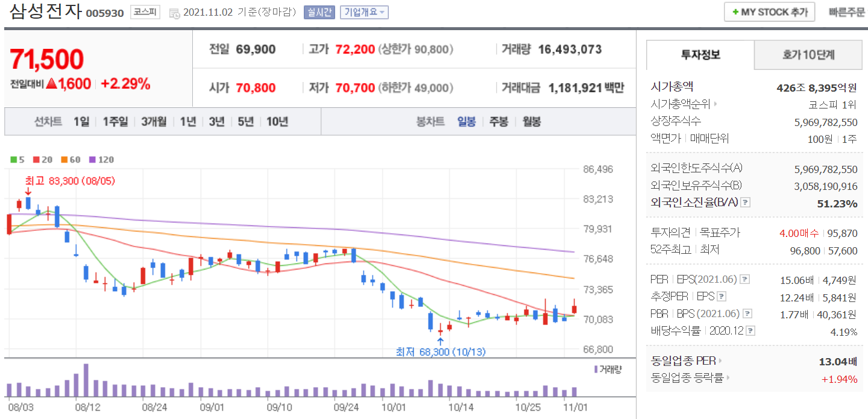Click the 실시간 real-time button
The image size is (868, 419).
tap(319, 12)
